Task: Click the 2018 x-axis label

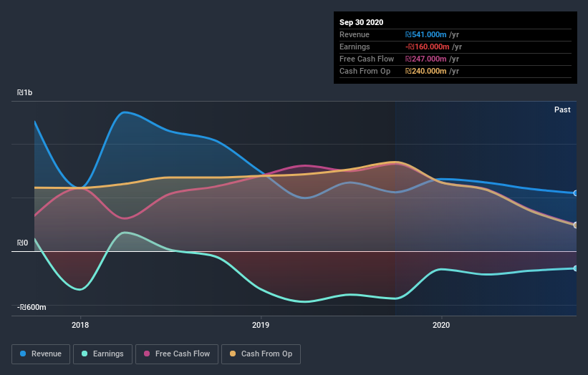Action: click(x=80, y=325)
